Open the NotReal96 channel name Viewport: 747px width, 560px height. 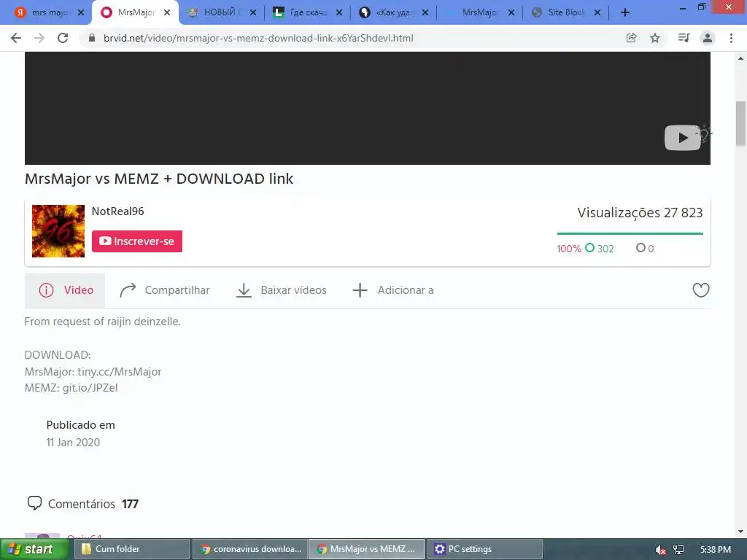pos(117,211)
